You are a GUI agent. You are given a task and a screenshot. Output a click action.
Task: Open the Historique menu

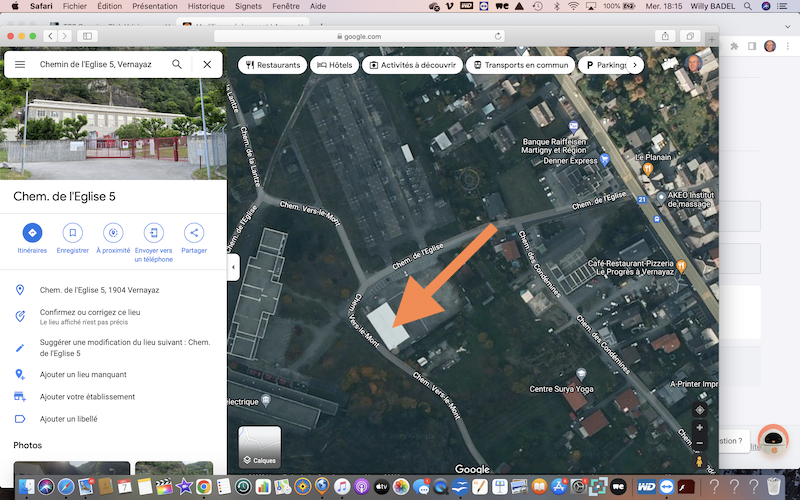pyautogui.click(x=206, y=6)
